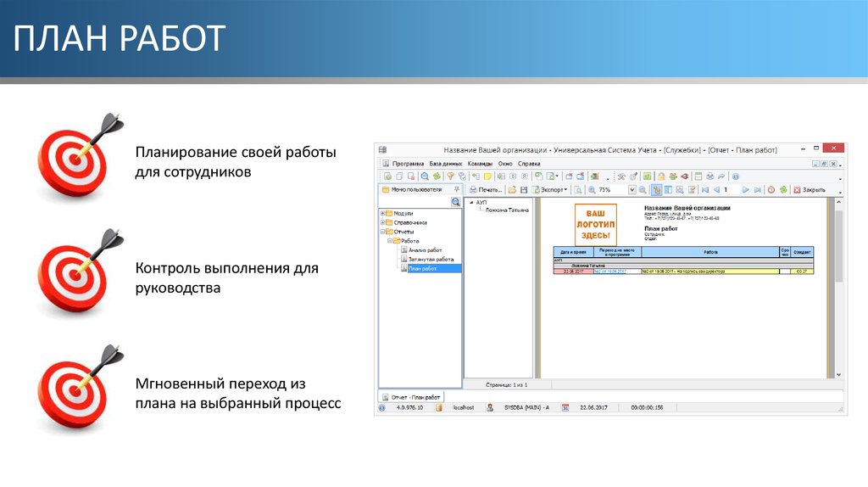
Task: Open the Программа menu
Action: coord(407,163)
